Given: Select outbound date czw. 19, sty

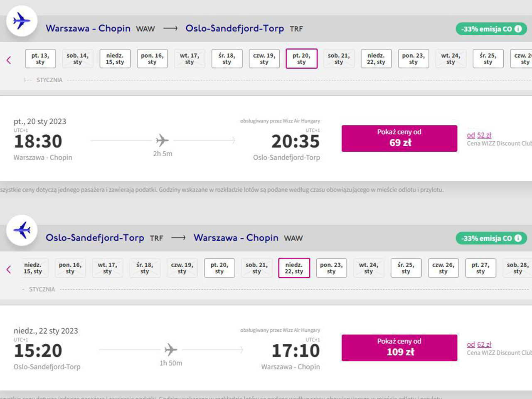Looking at the screenshot, I should coord(264,59).
